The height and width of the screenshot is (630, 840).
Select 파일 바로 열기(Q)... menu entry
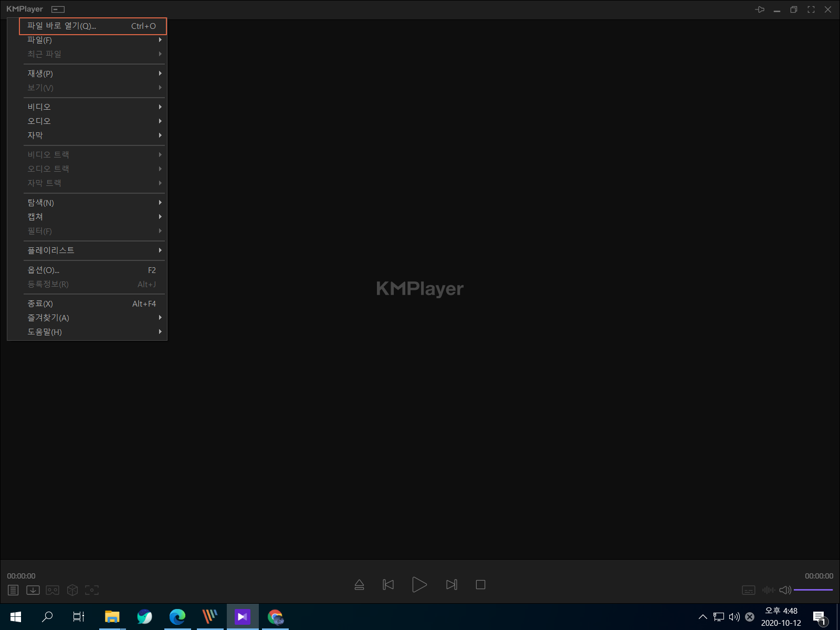point(93,26)
